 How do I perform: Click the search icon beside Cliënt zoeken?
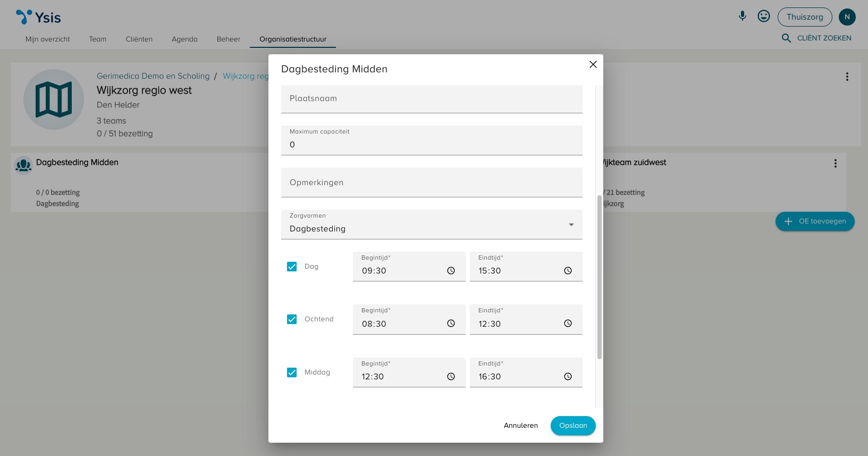[x=786, y=38]
